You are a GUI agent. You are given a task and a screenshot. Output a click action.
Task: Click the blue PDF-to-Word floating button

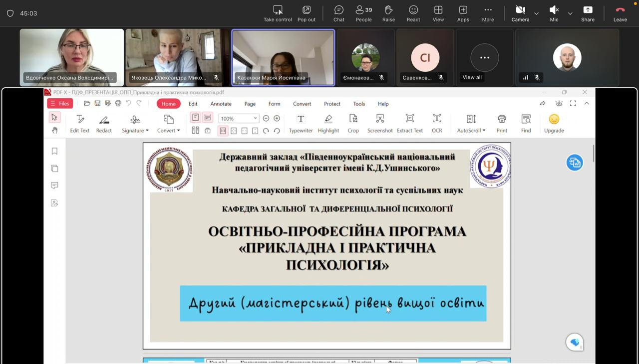click(x=575, y=163)
